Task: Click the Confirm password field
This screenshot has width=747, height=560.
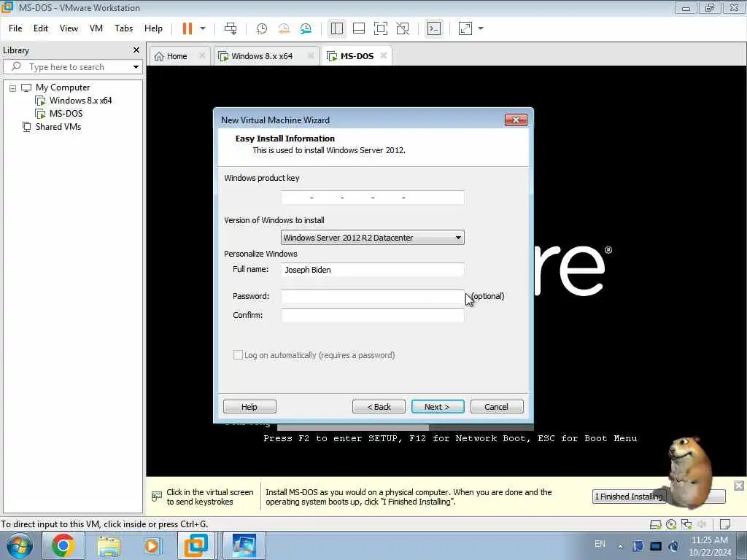Action: (x=373, y=315)
